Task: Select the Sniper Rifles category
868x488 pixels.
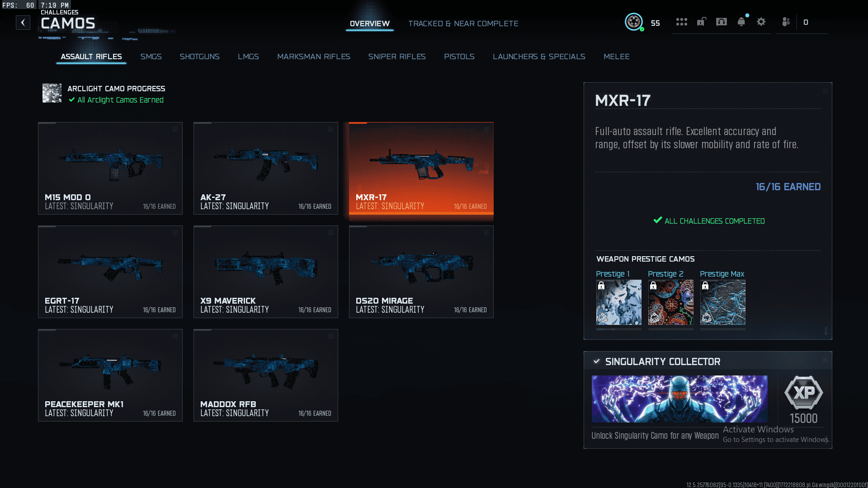Action: 397,56
